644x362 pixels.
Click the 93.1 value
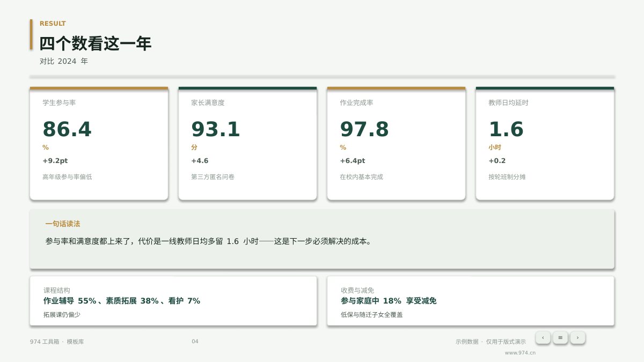coord(216,129)
